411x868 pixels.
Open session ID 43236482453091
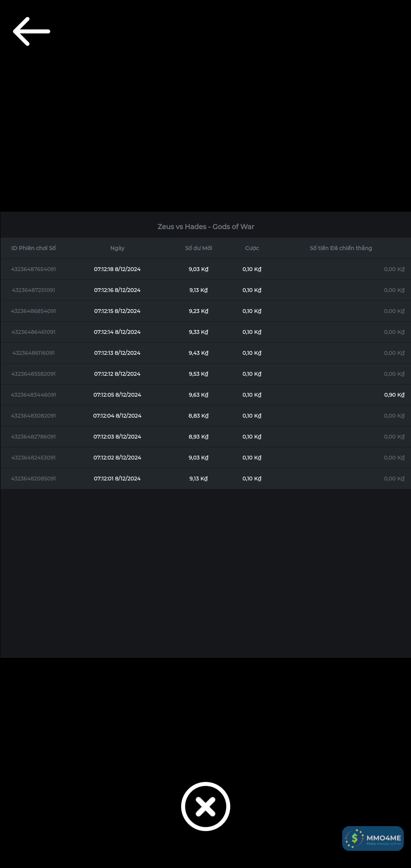tap(33, 458)
